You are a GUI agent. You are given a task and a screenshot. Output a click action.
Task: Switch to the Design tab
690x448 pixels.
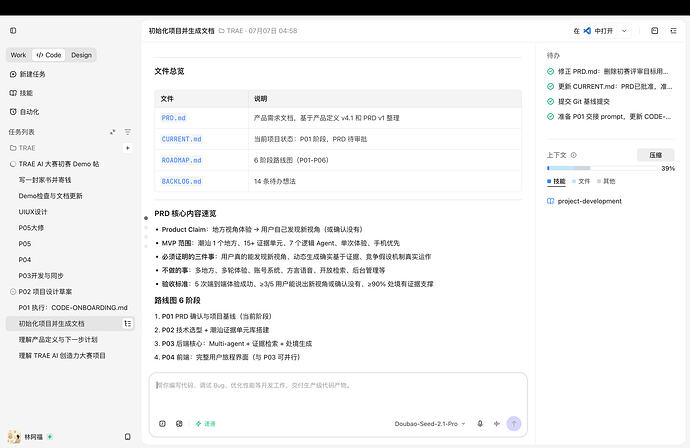[x=81, y=55]
